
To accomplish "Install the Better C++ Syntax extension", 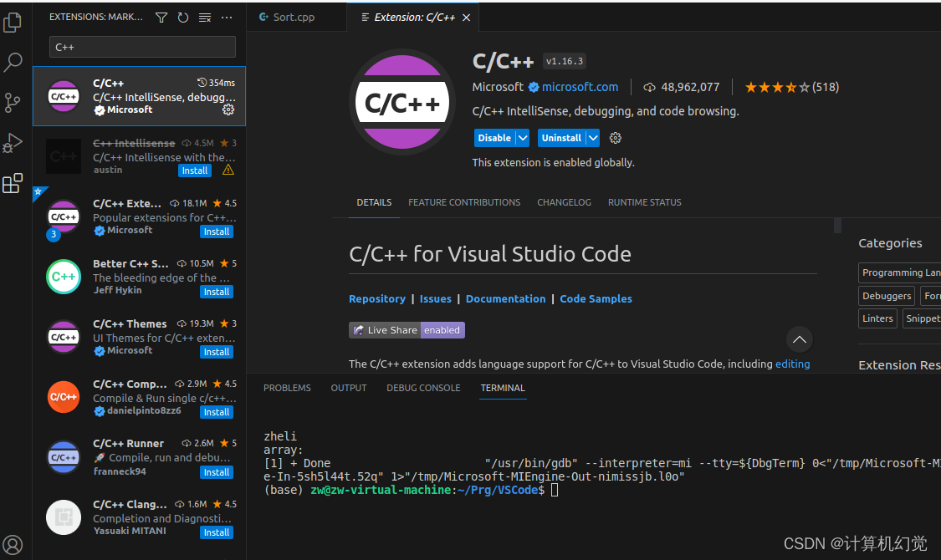I will point(217,291).
